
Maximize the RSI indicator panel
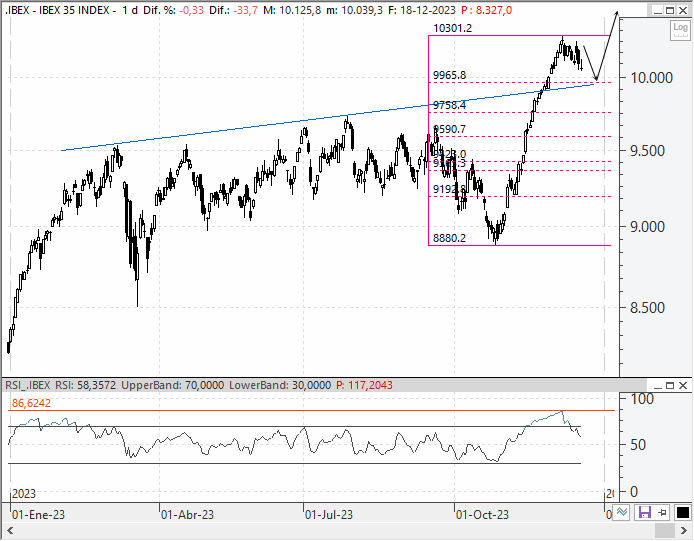click(670, 386)
